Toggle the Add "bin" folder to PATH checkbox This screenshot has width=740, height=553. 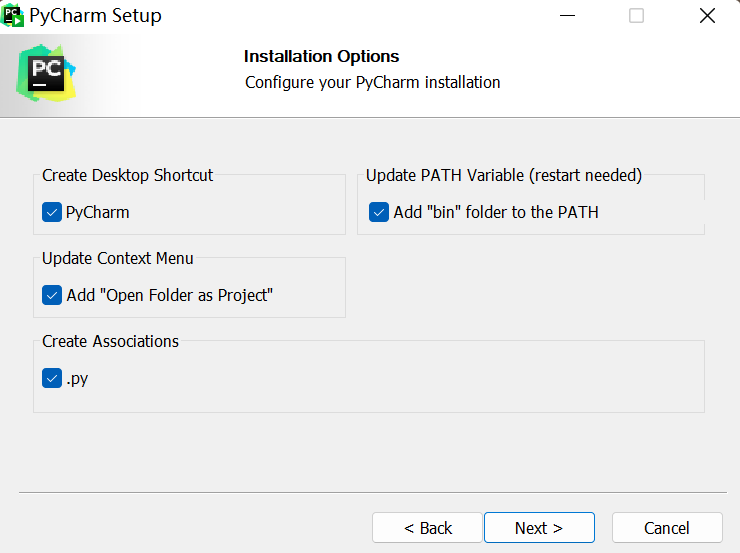coord(379,212)
